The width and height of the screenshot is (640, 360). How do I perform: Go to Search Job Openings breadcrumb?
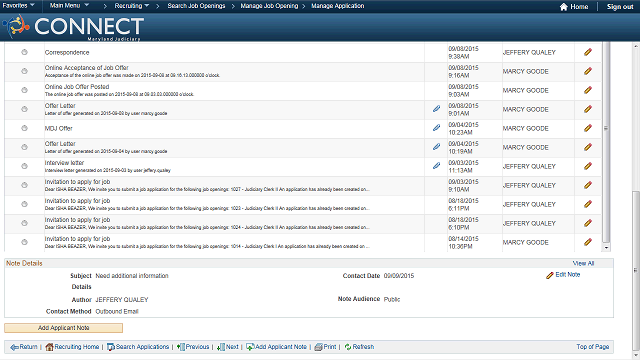196,6
